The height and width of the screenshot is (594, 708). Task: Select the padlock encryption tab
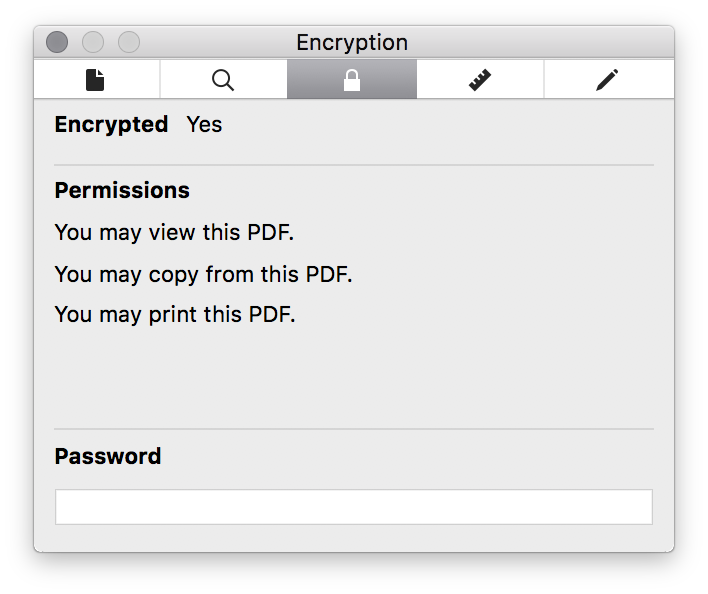point(352,80)
